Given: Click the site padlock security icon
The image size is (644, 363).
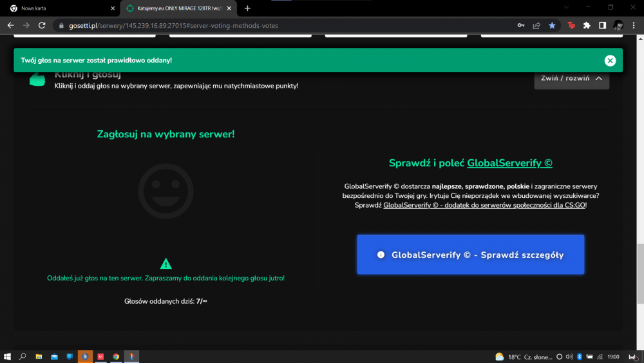Looking at the screenshot, I should pos(61,26).
